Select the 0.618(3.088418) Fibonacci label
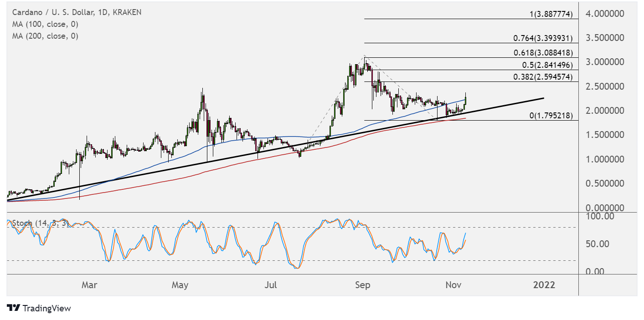 click(542, 53)
